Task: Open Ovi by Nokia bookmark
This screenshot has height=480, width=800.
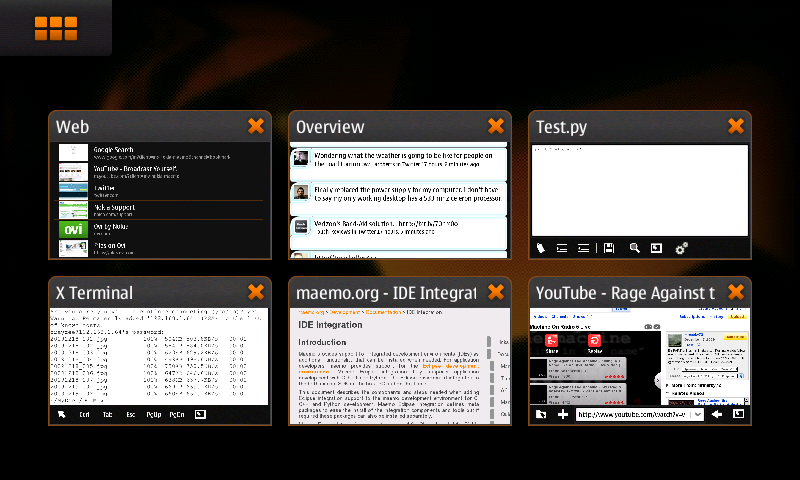Action: click(160, 229)
